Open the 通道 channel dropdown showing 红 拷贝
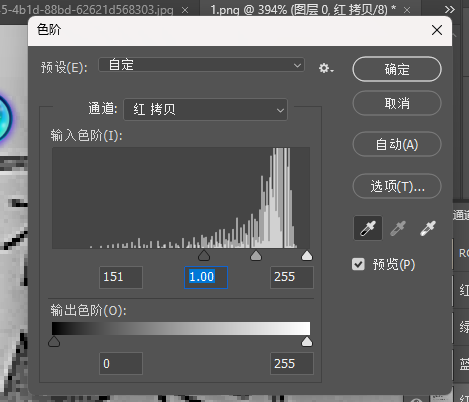This screenshot has height=402, width=469. [205, 109]
